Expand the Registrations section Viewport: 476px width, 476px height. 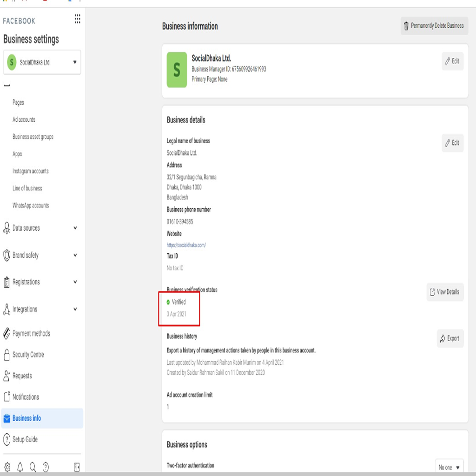tap(75, 282)
